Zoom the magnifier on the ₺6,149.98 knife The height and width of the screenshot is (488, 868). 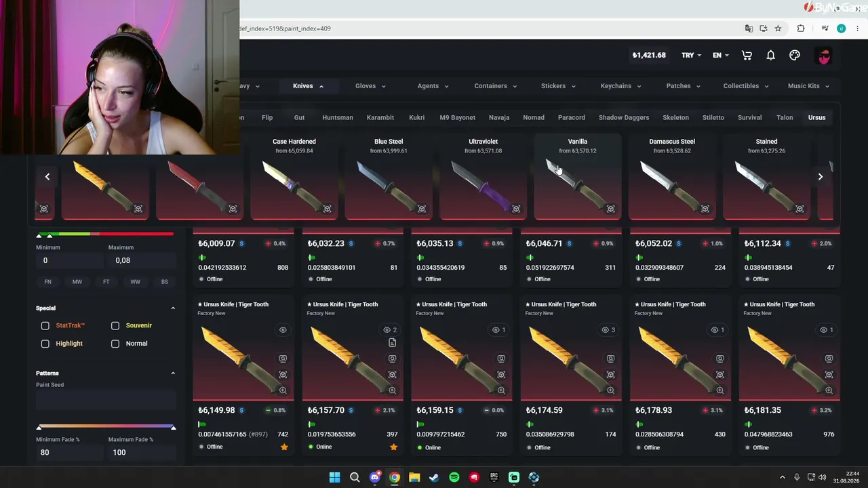pyautogui.click(x=283, y=390)
